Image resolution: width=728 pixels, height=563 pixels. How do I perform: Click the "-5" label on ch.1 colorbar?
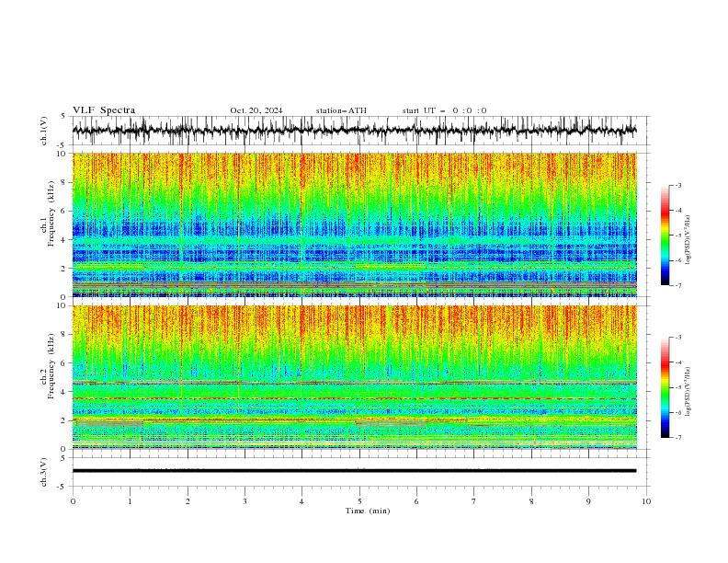(x=677, y=236)
